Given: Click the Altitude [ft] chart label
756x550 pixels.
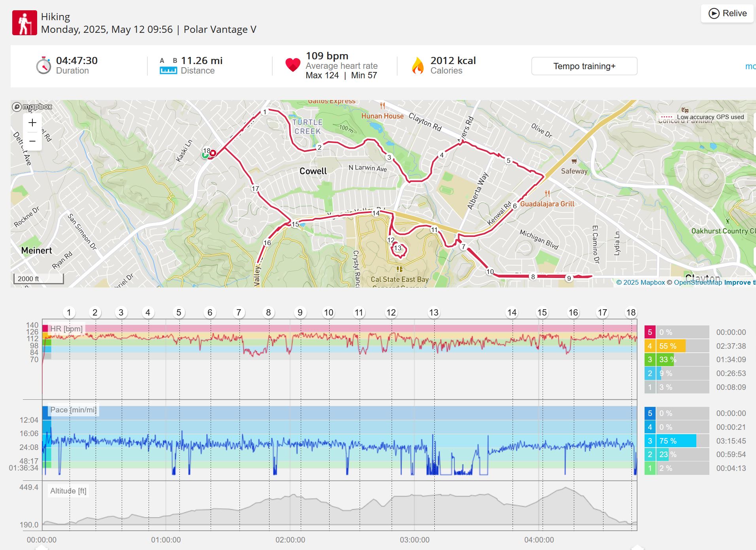Looking at the screenshot, I should point(68,491).
